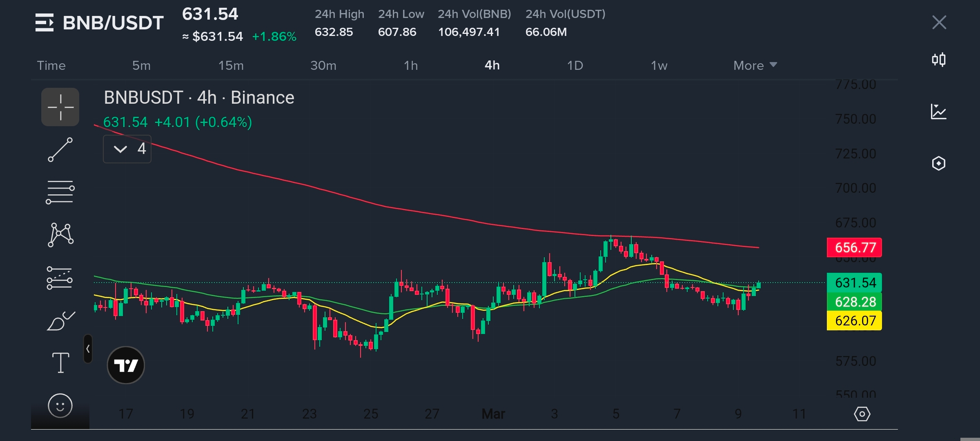Open the BNB/USDT pair selector menu
Image resolution: width=980 pixels, height=441 pixels.
(99, 23)
